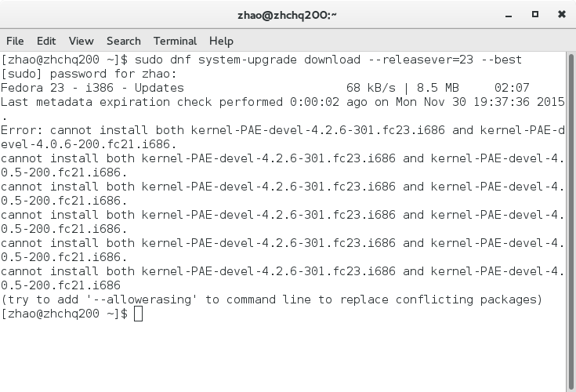Open the Terminal menu
Viewport: 576px width, 392px height.
pyautogui.click(x=175, y=41)
